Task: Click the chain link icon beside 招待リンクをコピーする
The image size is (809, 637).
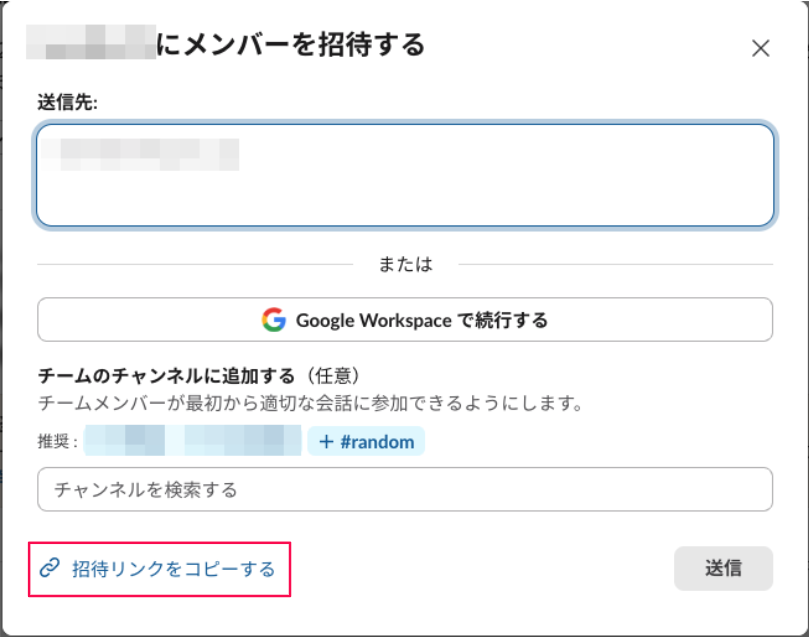Action: (x=49, y=569)
